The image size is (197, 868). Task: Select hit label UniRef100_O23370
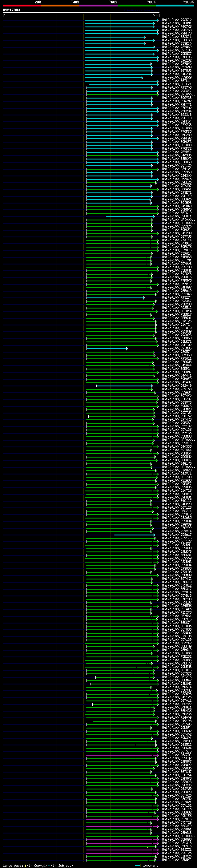point(177,226)
